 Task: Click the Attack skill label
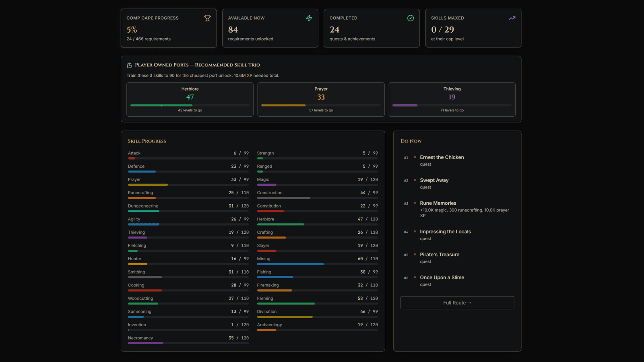point(134,153)
